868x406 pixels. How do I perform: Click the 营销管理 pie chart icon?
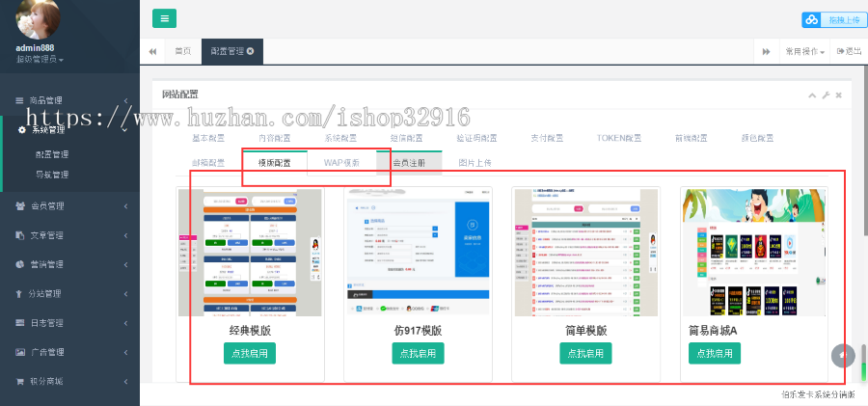[x=20, y=264]
